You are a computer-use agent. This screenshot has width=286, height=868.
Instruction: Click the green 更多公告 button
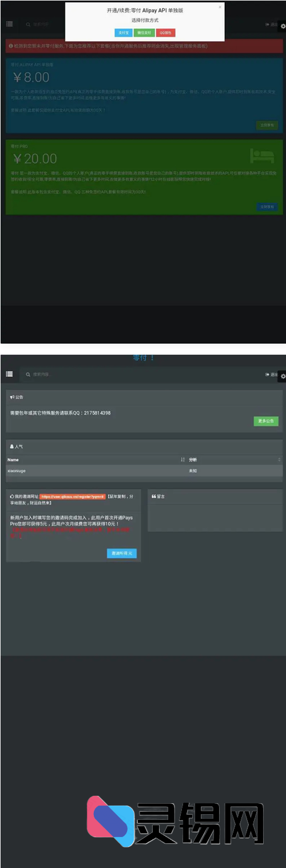click(266, 421)
